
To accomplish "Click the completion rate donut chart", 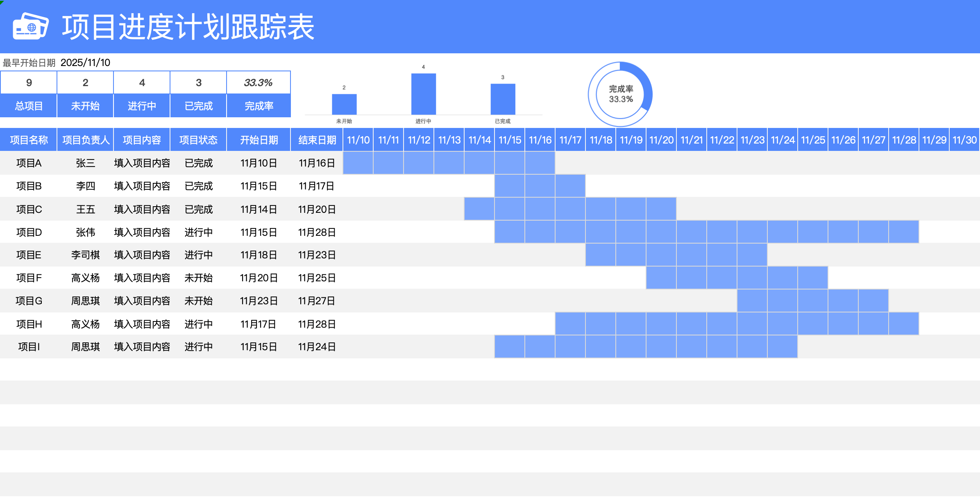I will (620, 94).
